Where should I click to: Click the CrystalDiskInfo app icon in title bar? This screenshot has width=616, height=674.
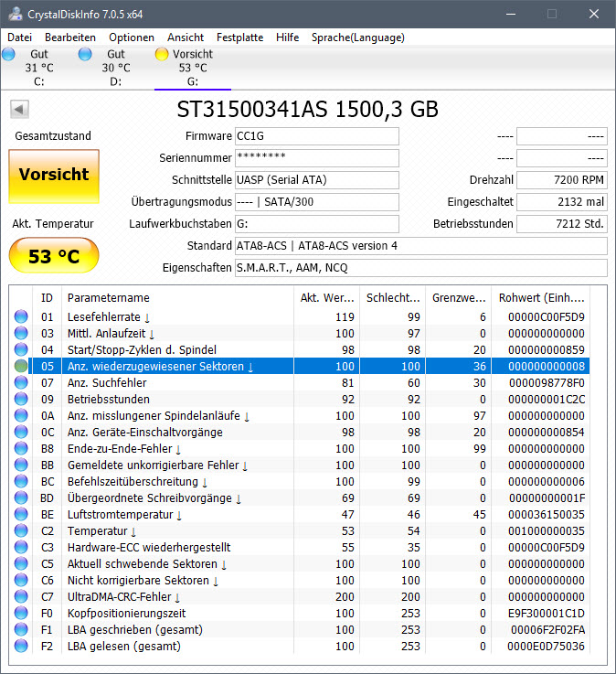(16, 14)
